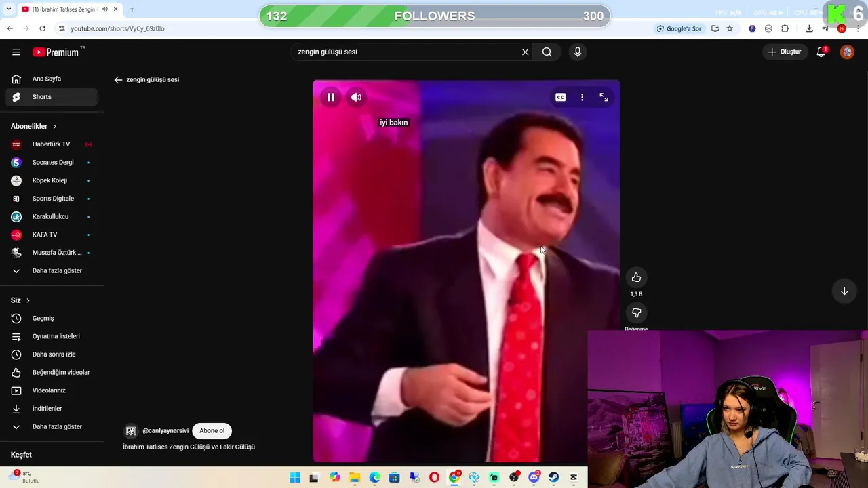Open the Chrome extensions puzzle icon
868x488 pixels.
785,28
